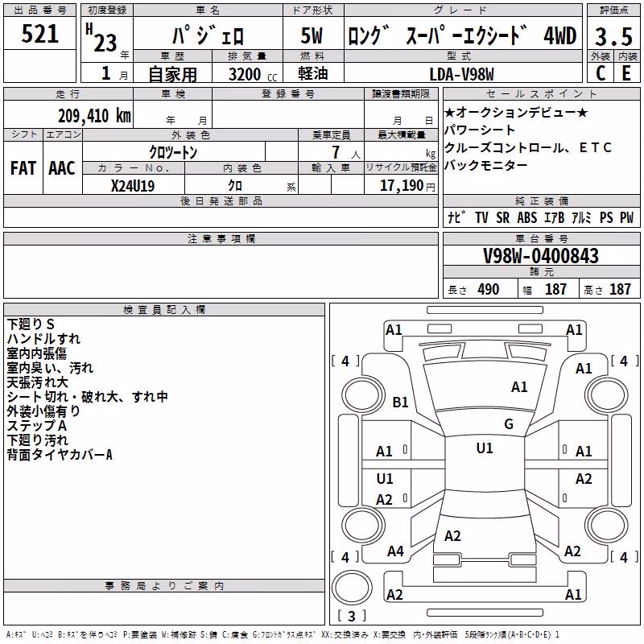Select inspector note 外装小傷有り
Image resolution: width=644 pixels, height=644 pixels.
[43, 411]
